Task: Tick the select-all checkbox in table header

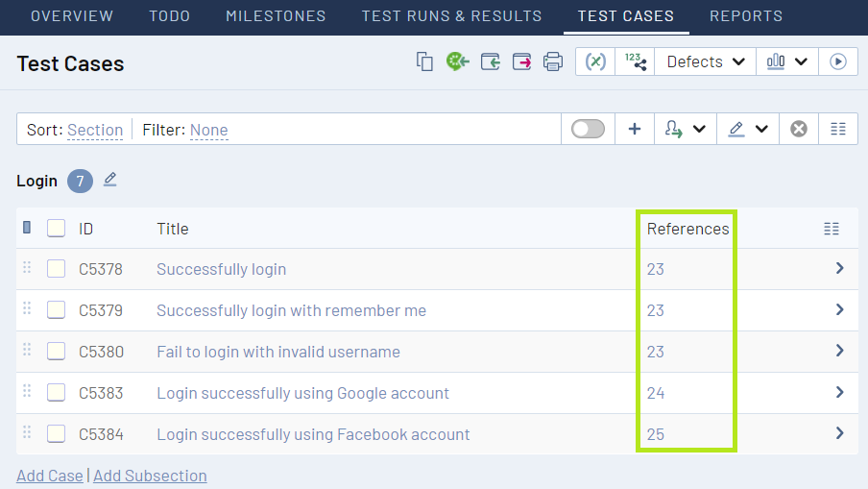Action: pyautogui.click(x=57, y=229)
